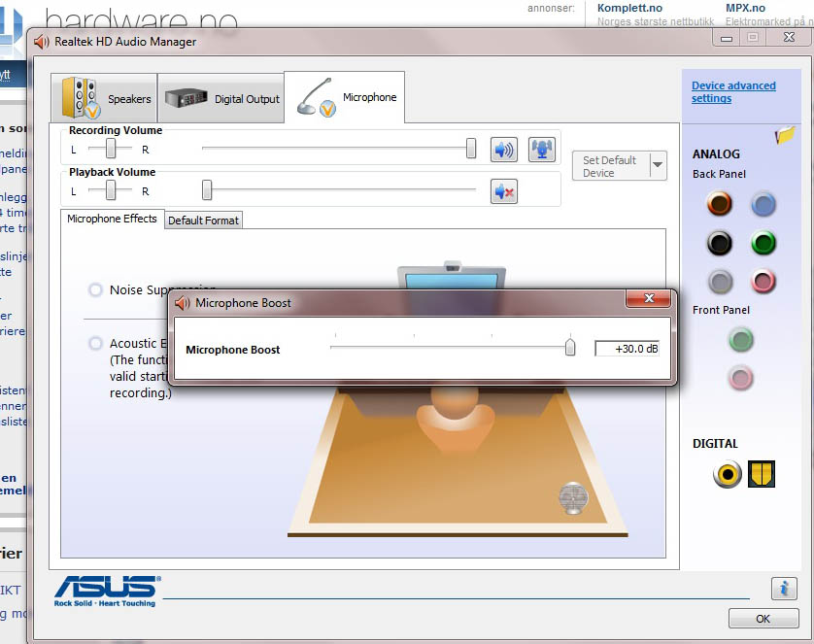Select the Microphone Effects tab
This screenshot has height=644, width=814.
tap(112, 219)
